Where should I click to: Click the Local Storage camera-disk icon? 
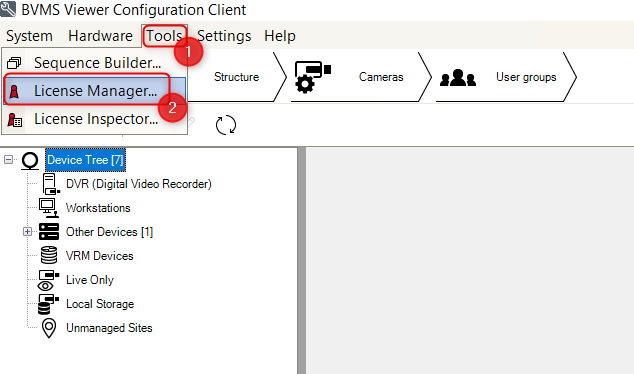pos(48,304)
